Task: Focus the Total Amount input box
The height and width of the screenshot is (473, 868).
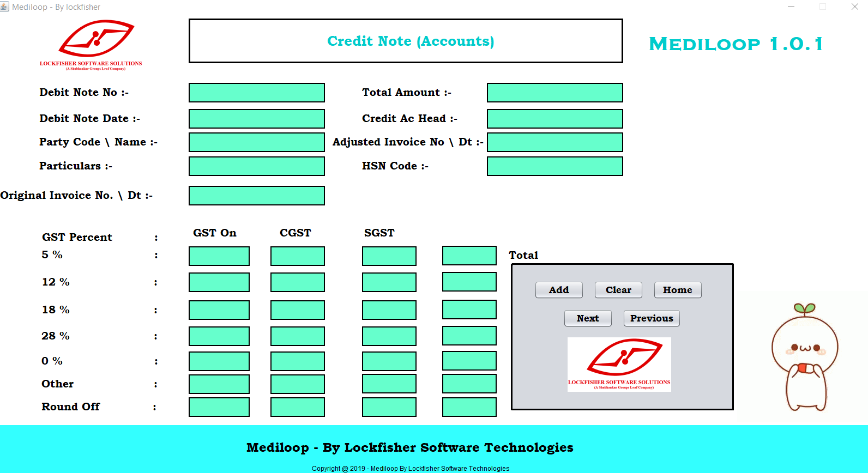Action: point(554,93)
